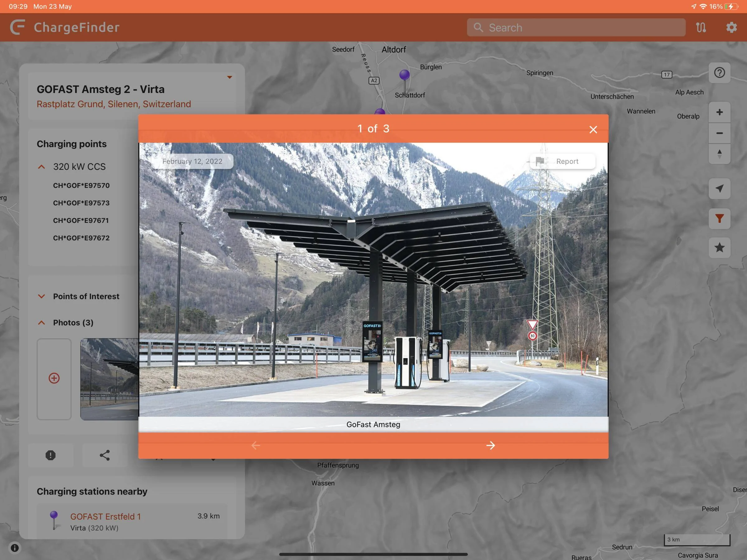Click the 3.9 km distance value
Screen dimensions: 747x560
pyautogui.click(x=209, y=516)
